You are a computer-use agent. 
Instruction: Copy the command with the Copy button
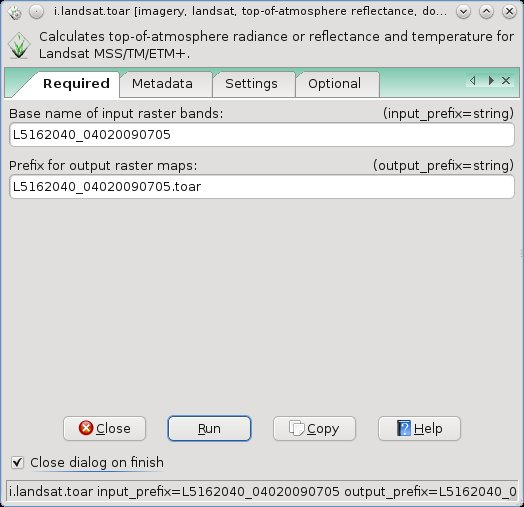(x=314, y=428)
